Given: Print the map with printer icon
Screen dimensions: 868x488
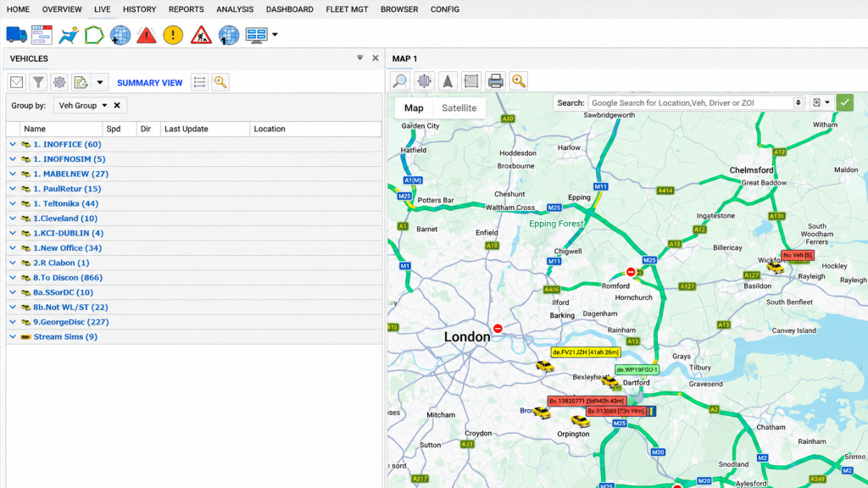Looking at the screenshot, I should (495, 80).
